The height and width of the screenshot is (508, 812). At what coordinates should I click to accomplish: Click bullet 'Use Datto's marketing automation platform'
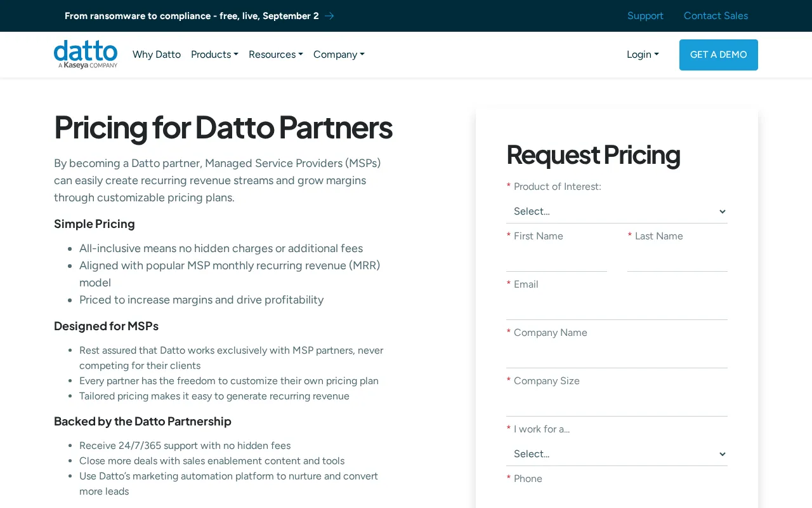pos(228,484)
